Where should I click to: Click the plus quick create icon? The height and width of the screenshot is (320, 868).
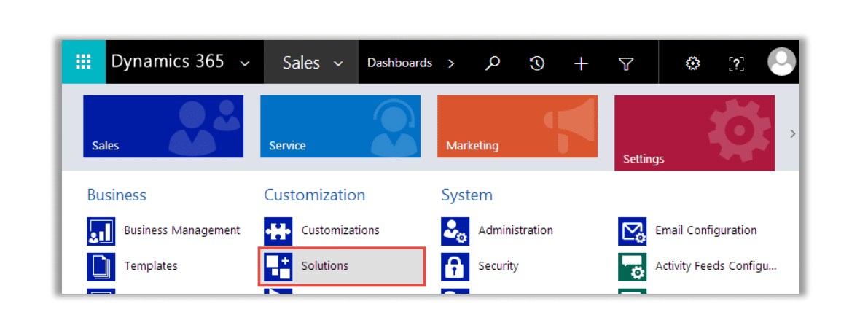(x=581, y=63)
